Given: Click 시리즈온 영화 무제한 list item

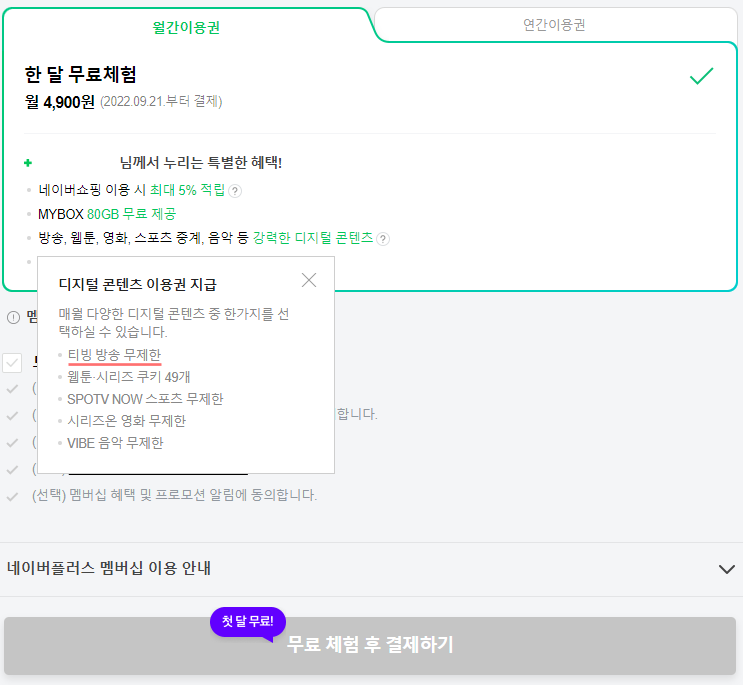Looking at the screenshot, I should pos(127,421).
